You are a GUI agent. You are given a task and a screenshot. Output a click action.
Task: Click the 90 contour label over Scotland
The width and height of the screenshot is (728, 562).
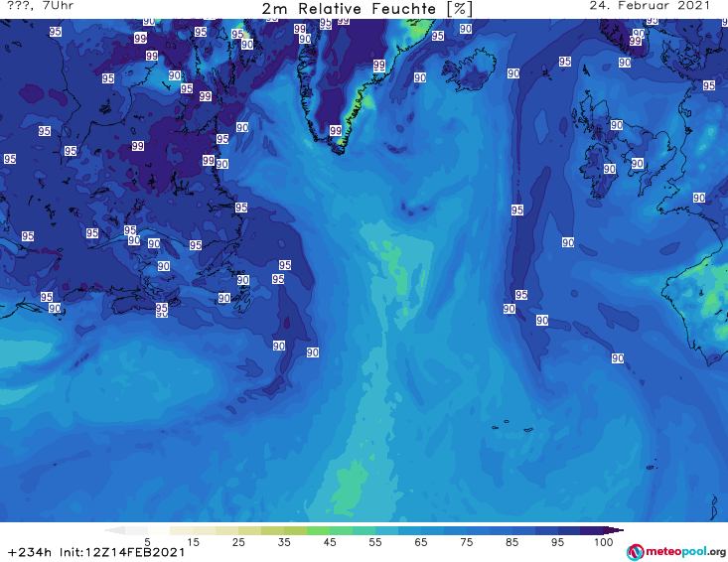617,125
